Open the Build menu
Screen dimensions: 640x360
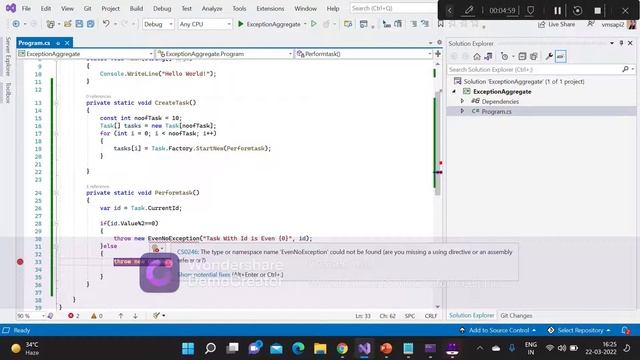point(136,8)
